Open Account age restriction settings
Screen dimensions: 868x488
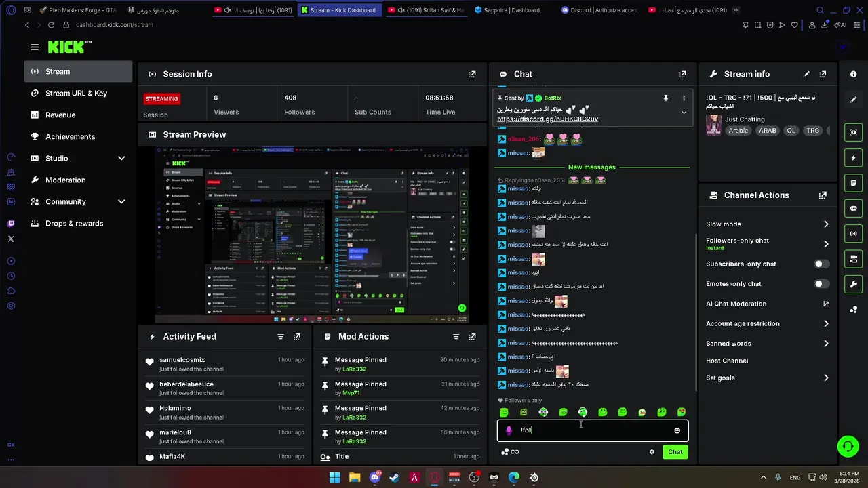click(767, 324)
